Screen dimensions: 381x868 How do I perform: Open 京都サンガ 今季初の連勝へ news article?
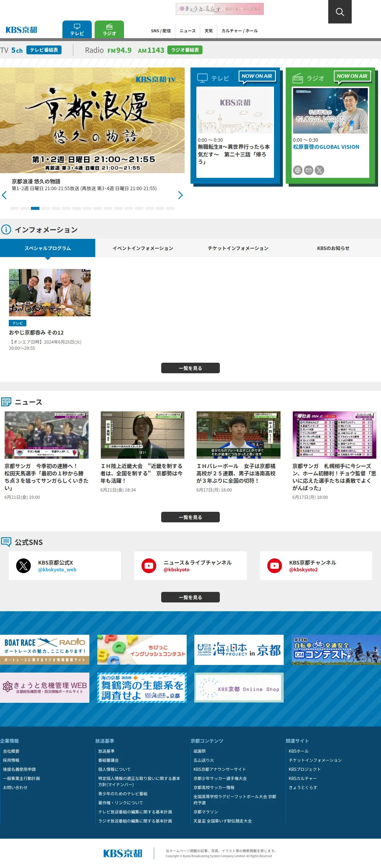[x=46, y=477]
